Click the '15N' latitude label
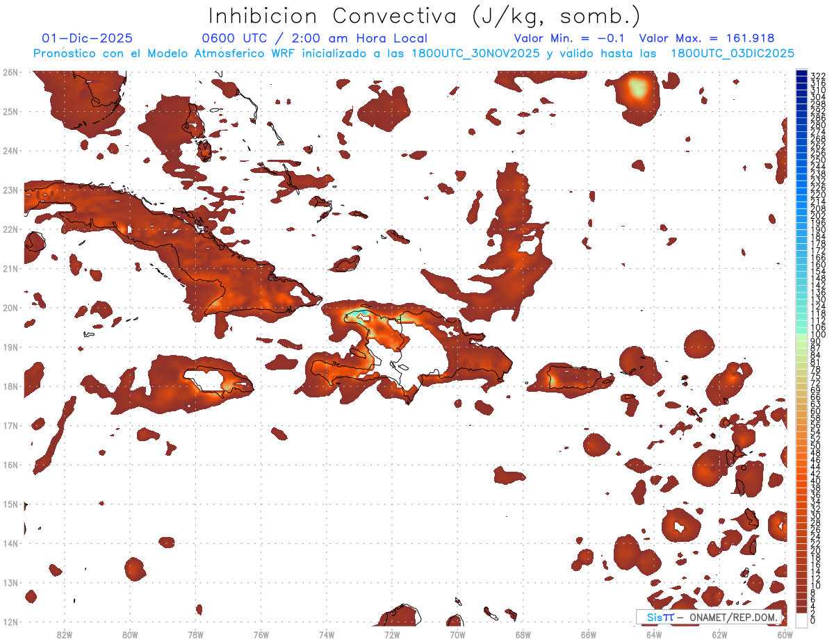The width and height of the screenshot is (834, 644). [10, 504]
